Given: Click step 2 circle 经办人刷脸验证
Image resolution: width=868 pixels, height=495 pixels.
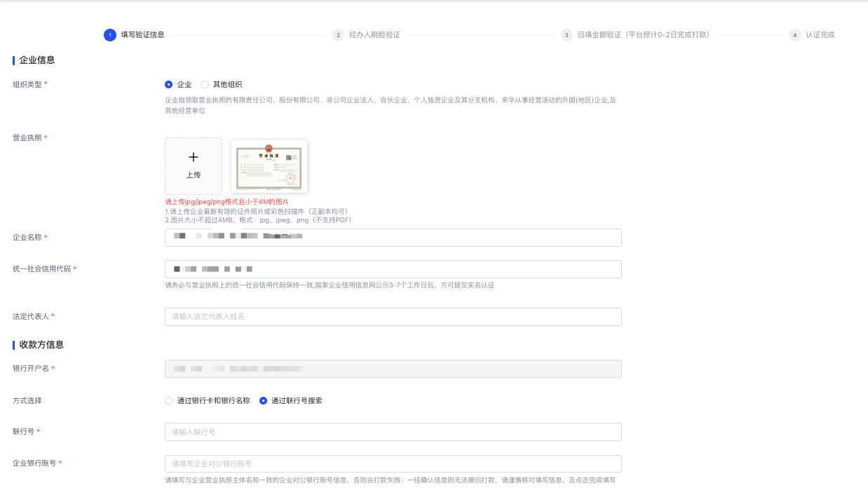Looking at the screenshot, I should point(339,35).
